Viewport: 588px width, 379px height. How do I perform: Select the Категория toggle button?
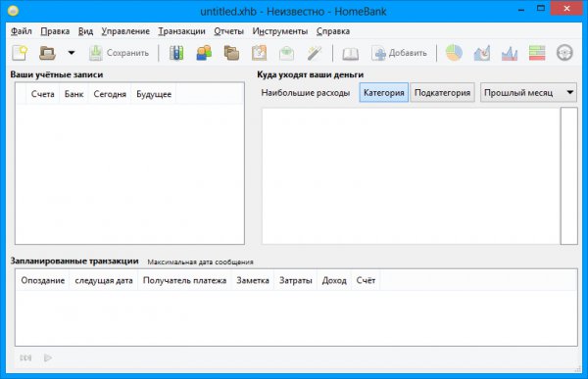383,93
